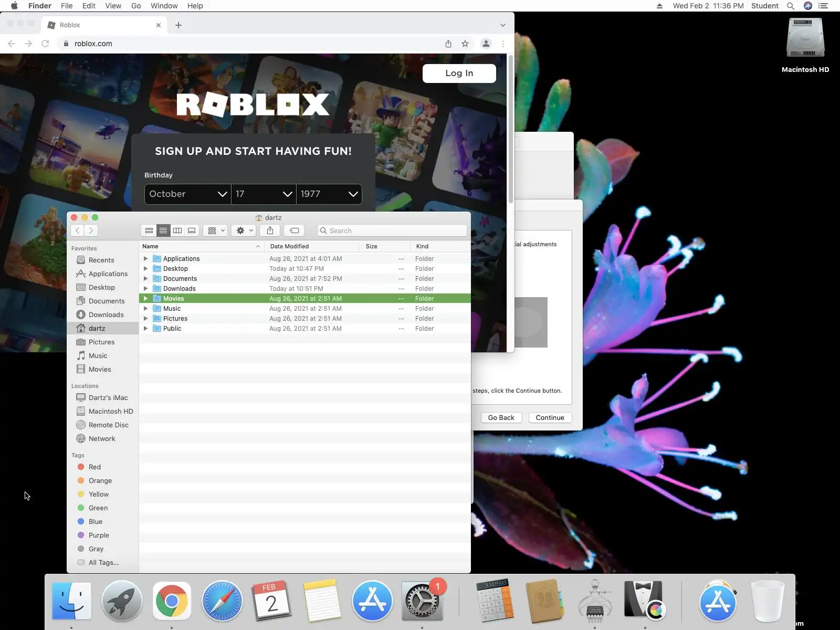840x630 pixels.
Task: Switch Finder to gallery view
Action: pos(192,230)
